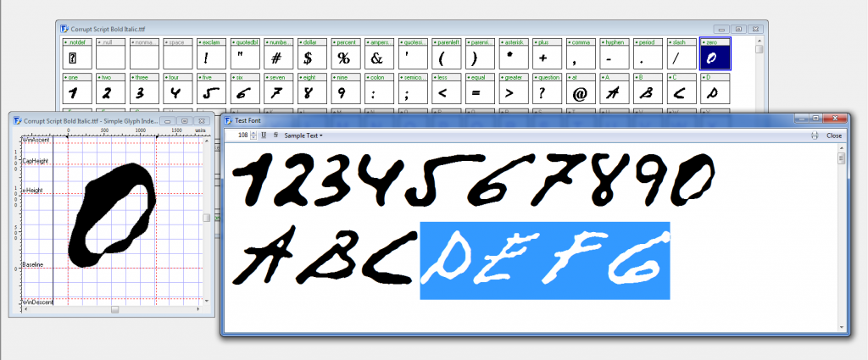Select the one glyph cell
Viewport: 868px width, 360px height.
pyautogui.click(x=77, y=88)
